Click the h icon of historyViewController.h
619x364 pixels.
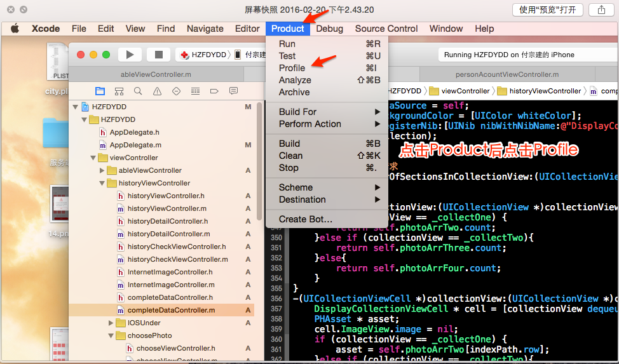120,196
